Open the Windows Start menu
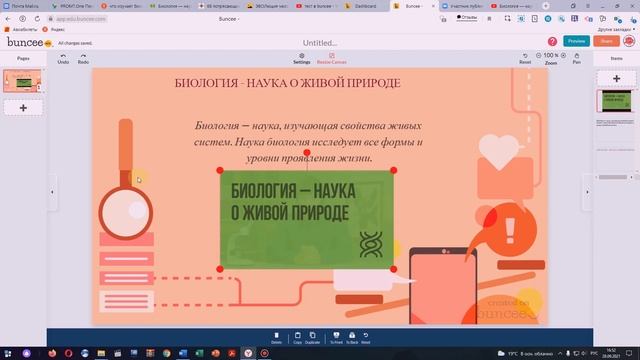 (x=8, y=353)
